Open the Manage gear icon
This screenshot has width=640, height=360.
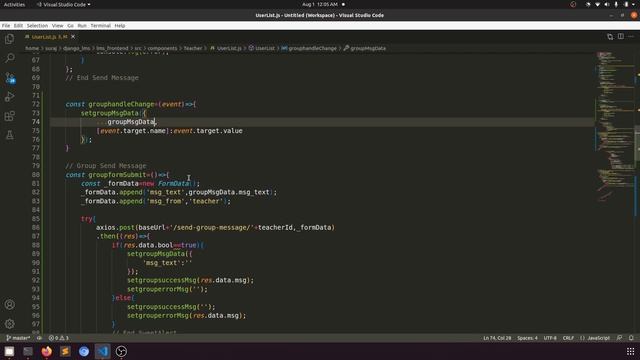(x=9, y=324)
